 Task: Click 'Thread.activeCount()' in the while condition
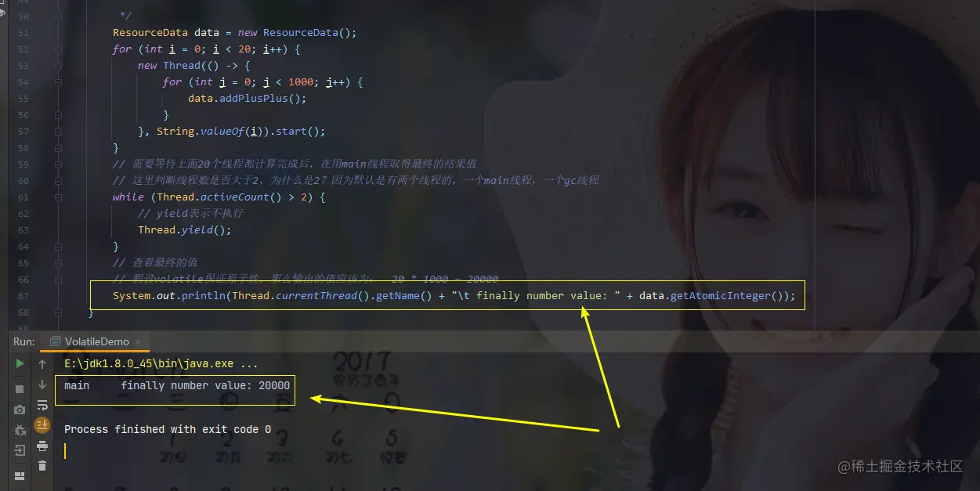219,197
